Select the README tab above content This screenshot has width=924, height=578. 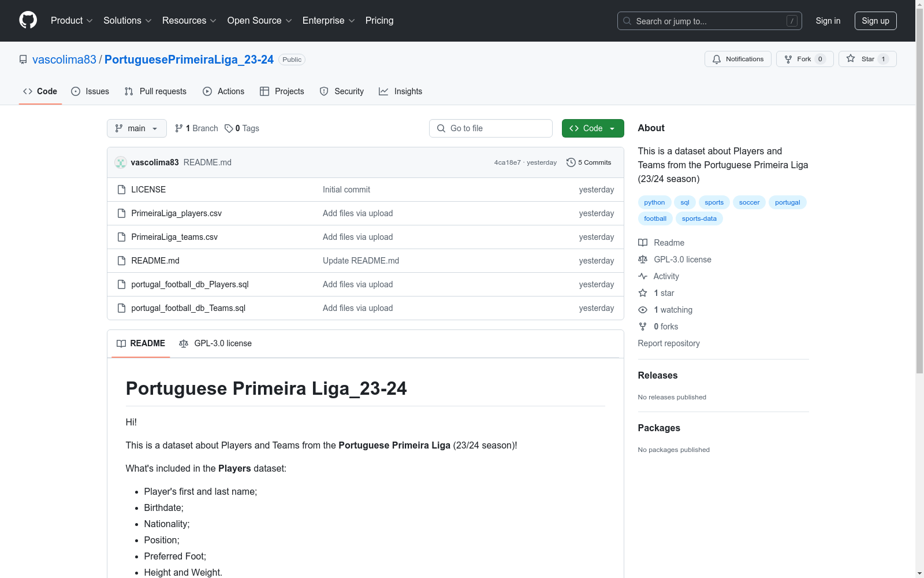141,343
